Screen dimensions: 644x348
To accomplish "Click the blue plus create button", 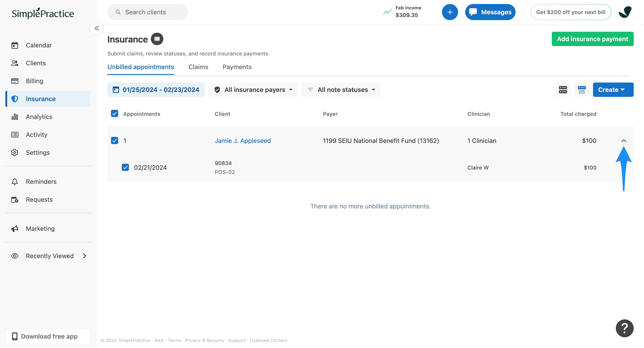I will tap(450, 12).
